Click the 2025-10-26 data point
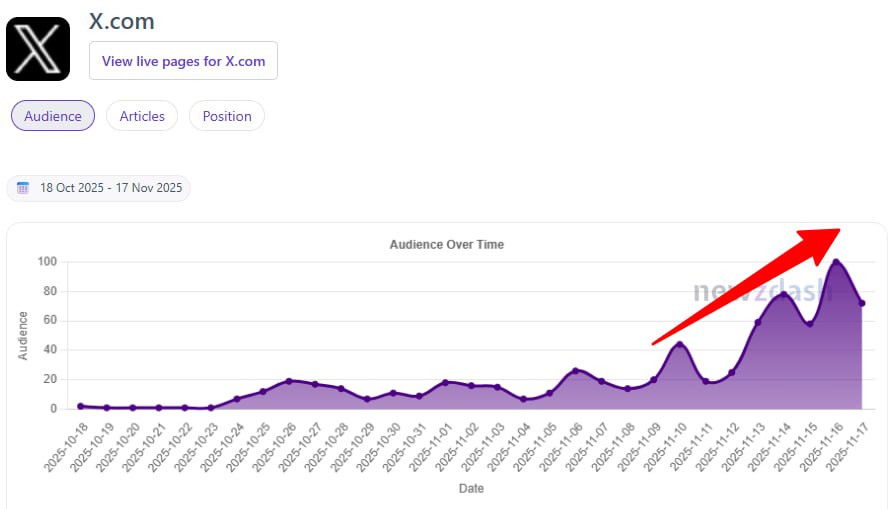This screenshot has height=509, width=890. [x=289, y=381]
